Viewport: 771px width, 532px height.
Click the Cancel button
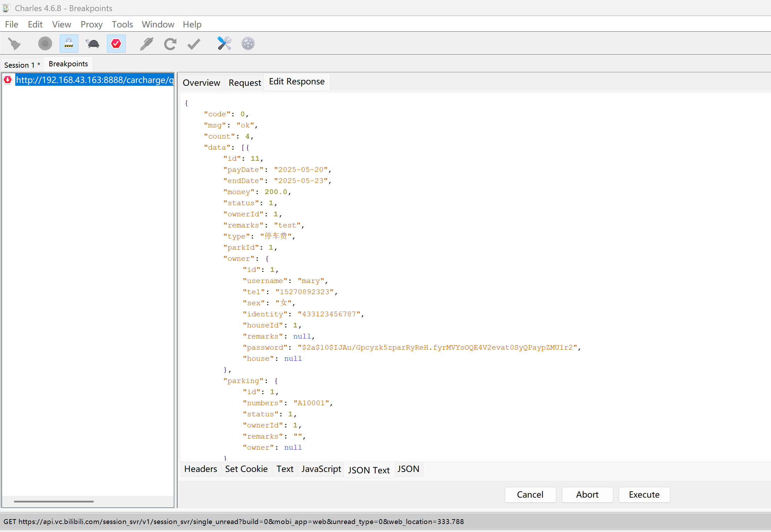(x=530, y=494)
